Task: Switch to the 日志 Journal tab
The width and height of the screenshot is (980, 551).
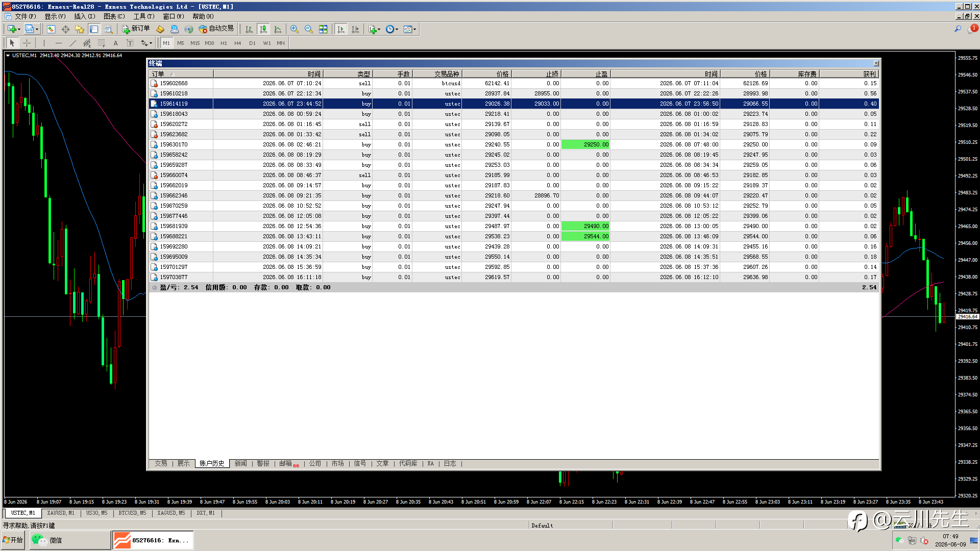Action: [x=450, y=463]
